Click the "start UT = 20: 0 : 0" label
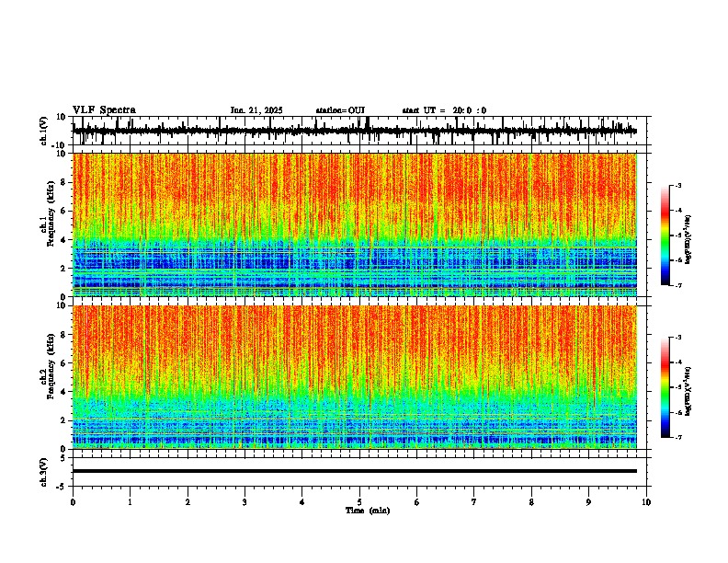Image resolution: width=728 pixels, height=563 pixels. (444, 110)
